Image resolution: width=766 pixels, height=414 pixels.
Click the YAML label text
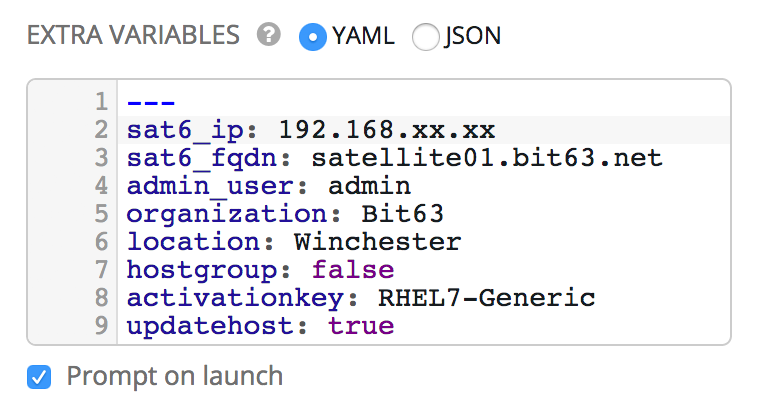364,37
